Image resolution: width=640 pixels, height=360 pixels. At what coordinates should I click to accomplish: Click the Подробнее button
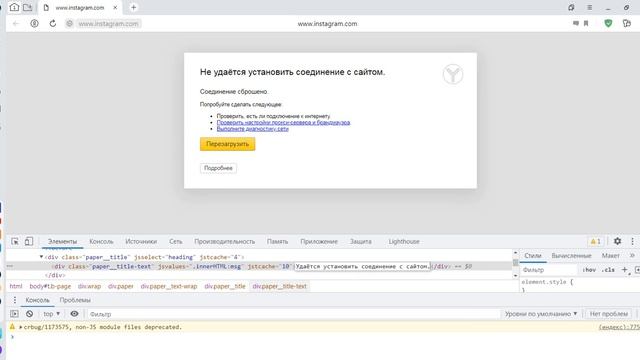[x=218, y=168]
